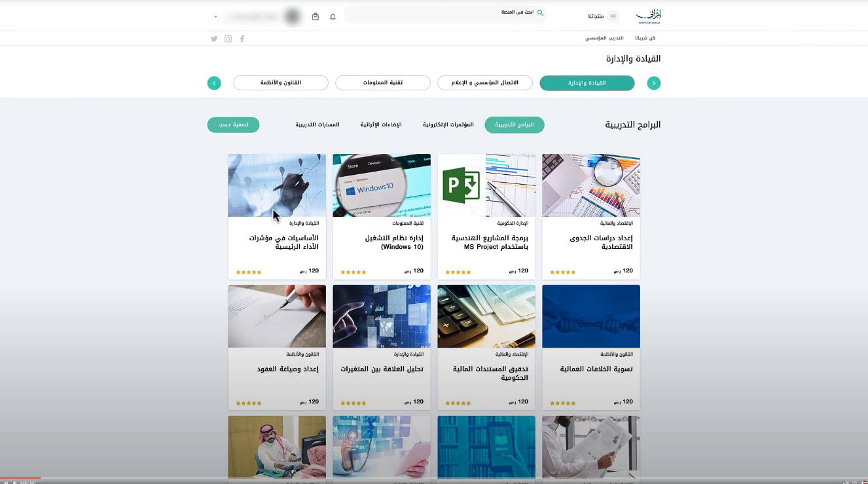Open the Facebook social icon
The width and height of the screenshot is (868, 484).
(242, 39)
